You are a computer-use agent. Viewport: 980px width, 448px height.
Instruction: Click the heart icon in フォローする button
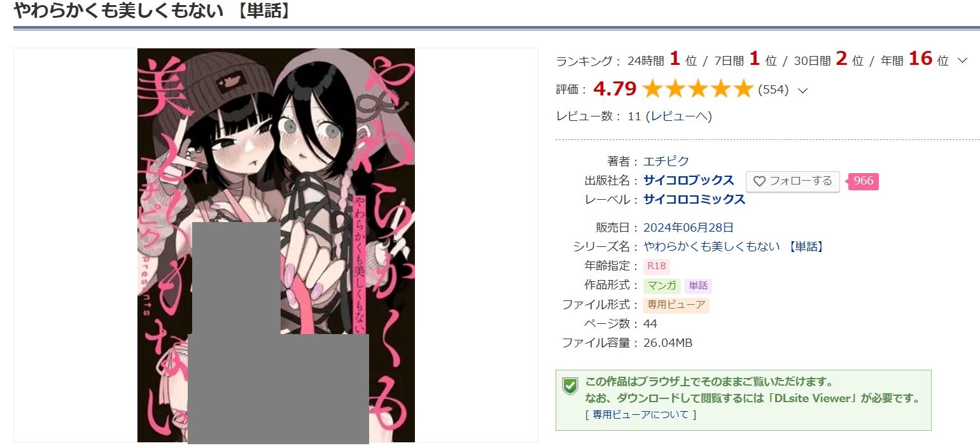tap(759, 181)
